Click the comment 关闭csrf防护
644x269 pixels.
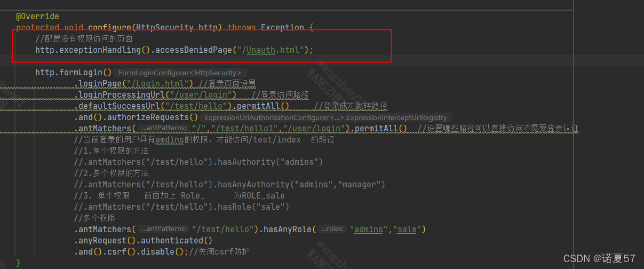(x=219, y=252)
